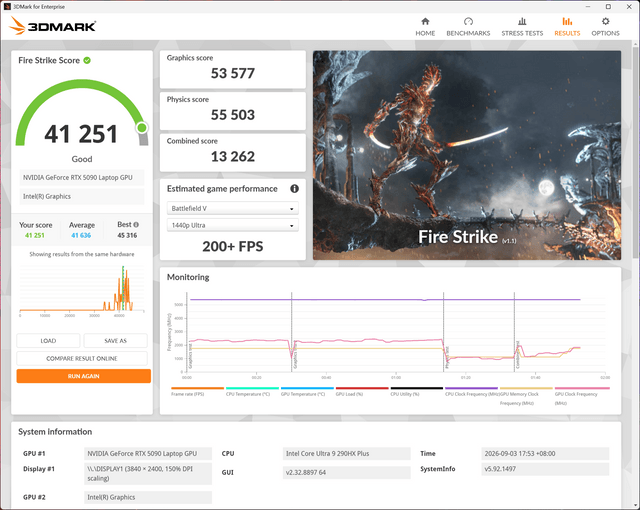Click the 3DMark logo
The height and width of the screenshot is (510, 640).
(52, 26)
